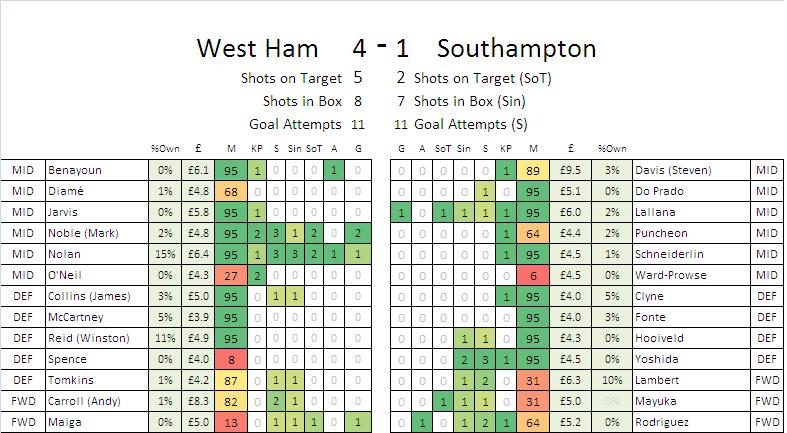Click Nolan's 15% ownership cell

[164, 254]
